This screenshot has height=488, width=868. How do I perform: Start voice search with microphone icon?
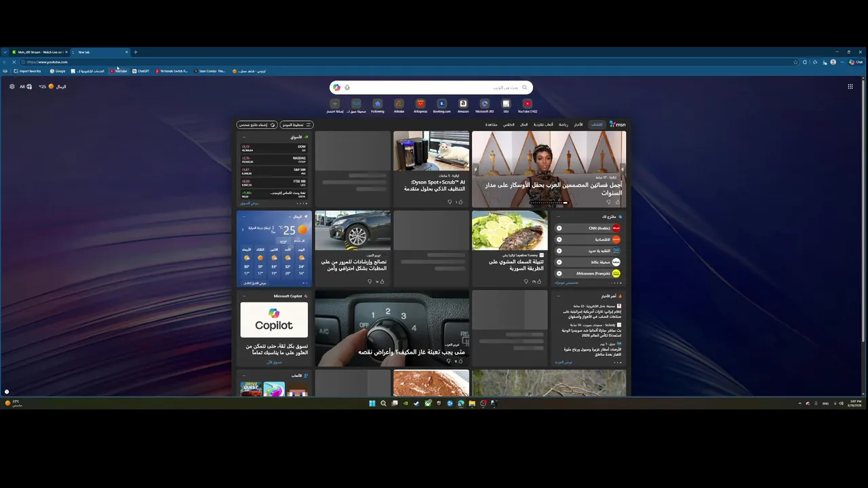[347, 87]
